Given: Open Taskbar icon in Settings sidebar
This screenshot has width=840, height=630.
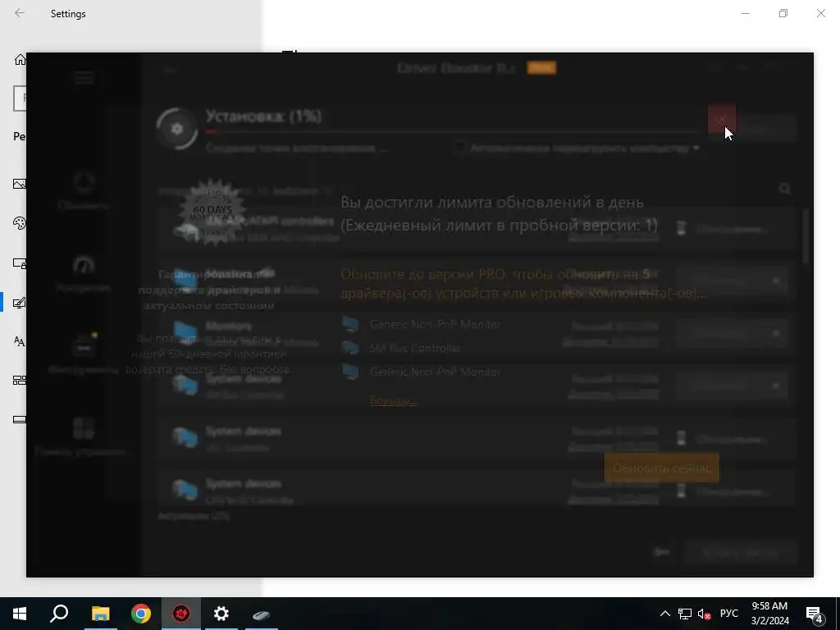Looking at the screenshot, I should tap(20, 419).
